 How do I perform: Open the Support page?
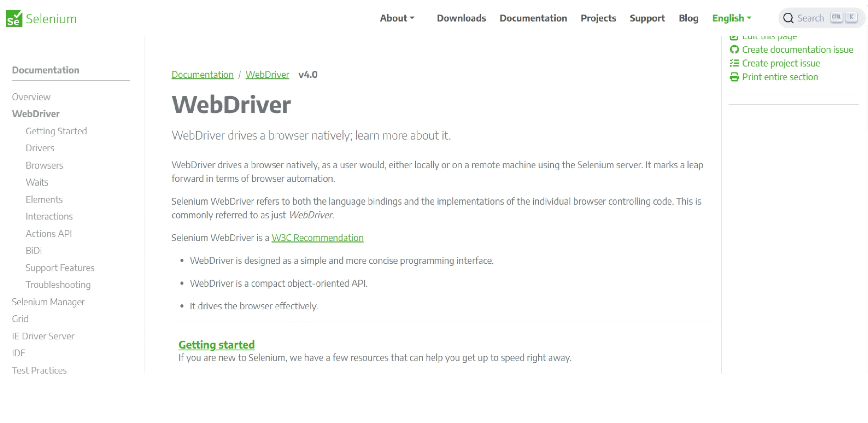647,18
